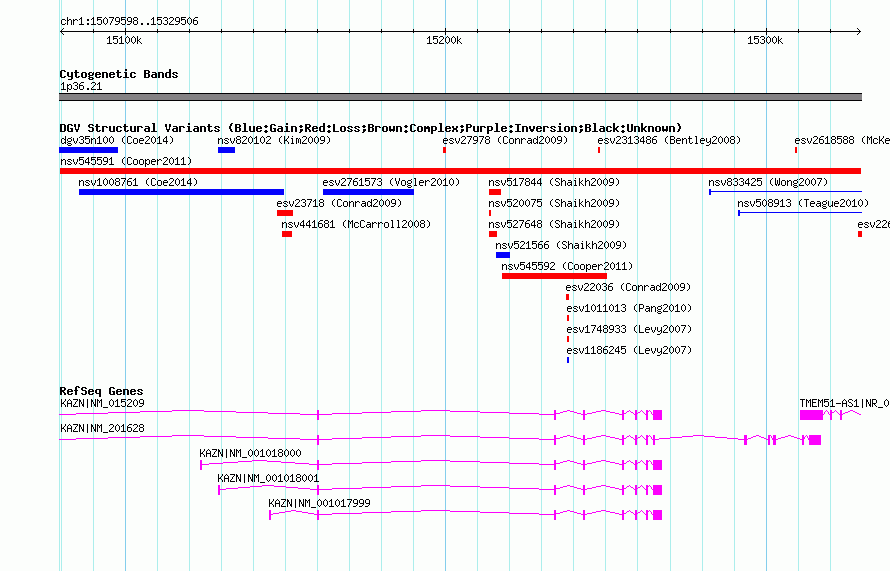Image resolution: width=890 pixels, height=571 pixels.
Task: Click the chr1:15079598..15329506 coordinates text
Action: [129, 21]
